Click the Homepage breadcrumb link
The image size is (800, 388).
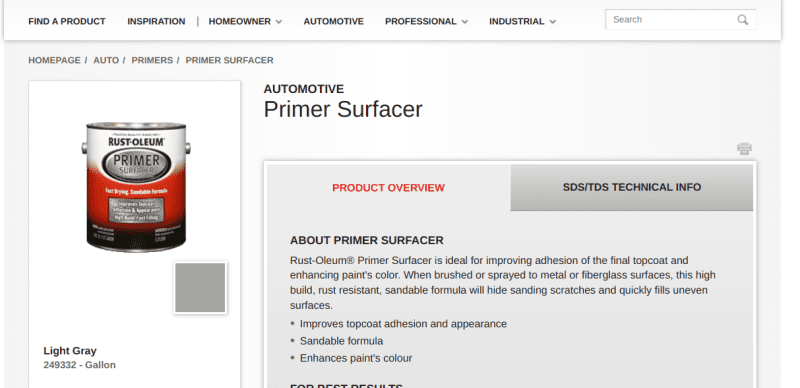point(55,60)
